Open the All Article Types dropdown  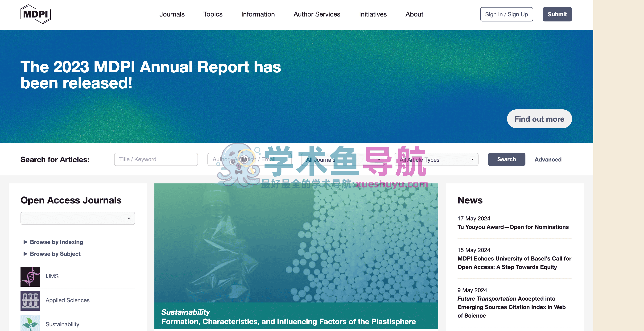436,160
